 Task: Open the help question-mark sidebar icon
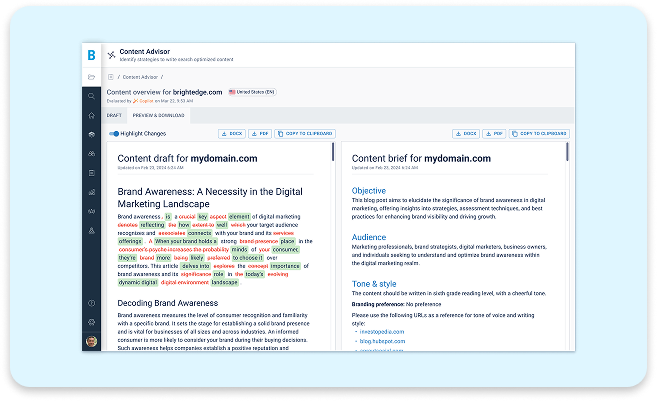91,303
